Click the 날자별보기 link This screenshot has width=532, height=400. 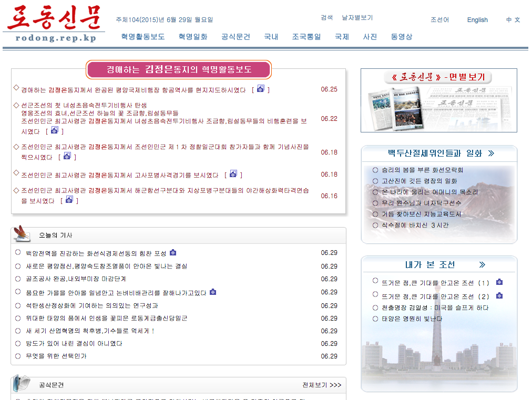pos(357,17)
